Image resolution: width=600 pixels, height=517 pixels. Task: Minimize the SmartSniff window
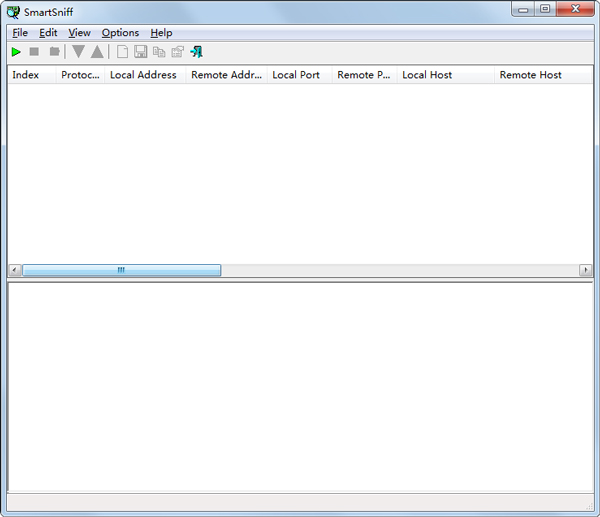coord(523,9)
